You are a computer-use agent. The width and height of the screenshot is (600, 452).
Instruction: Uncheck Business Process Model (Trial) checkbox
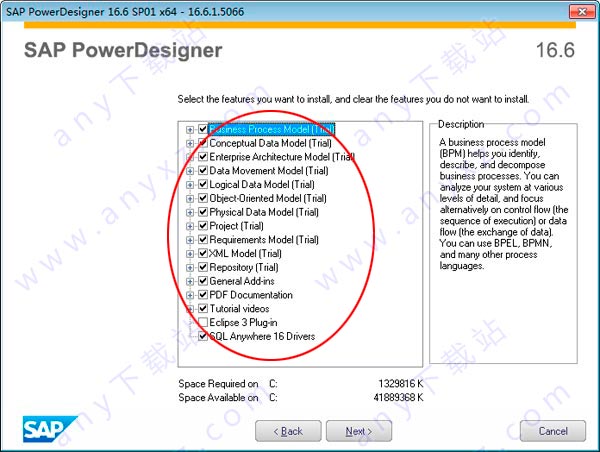(203, 129)
